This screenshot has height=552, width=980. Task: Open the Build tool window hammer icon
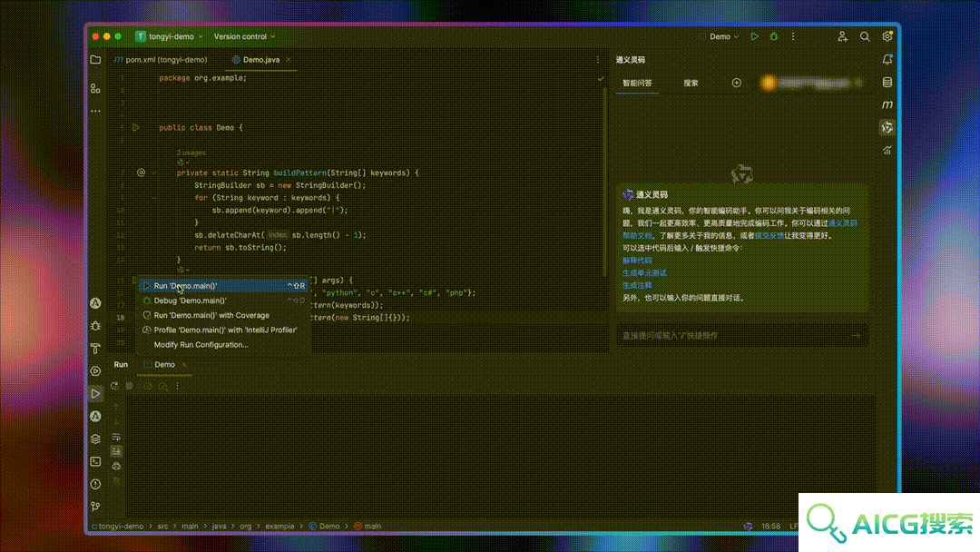[95, 349]
